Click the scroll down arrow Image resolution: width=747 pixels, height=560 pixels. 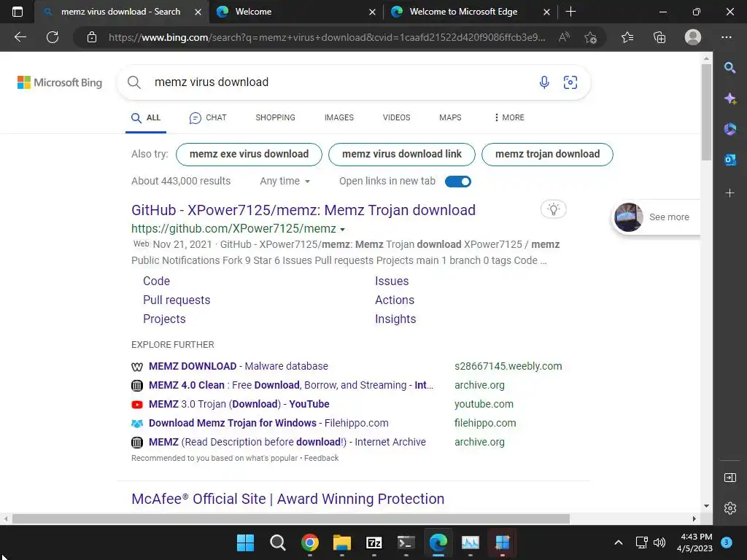pyautogui.click(x=706, y=506)
